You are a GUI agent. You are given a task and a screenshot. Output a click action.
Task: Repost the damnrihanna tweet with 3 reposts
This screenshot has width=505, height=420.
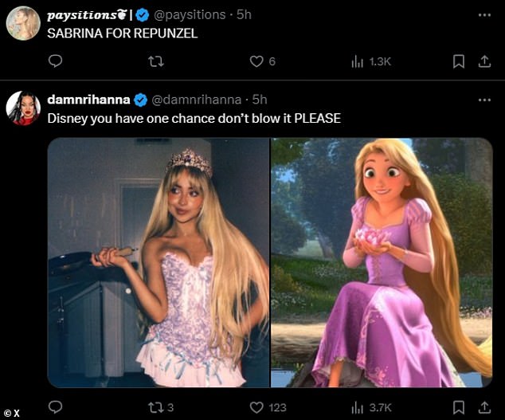[161, 407]
